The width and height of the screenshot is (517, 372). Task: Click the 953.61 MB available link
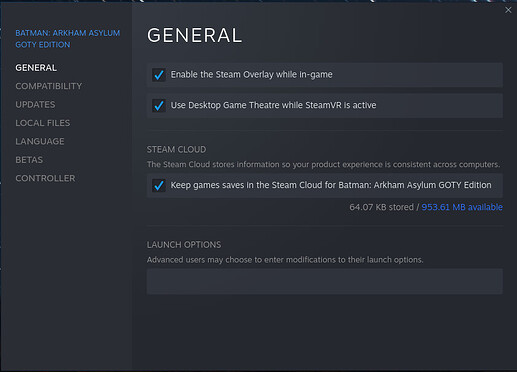pos(462,207)
